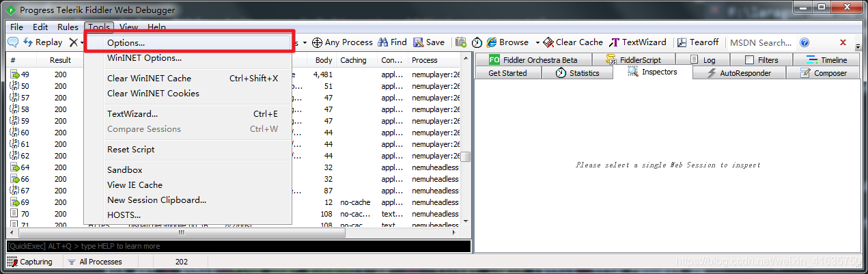Click the comment speech-bubble toolbar icon
868x274 pixels.
pyautogui.click(x=13, y=42)
